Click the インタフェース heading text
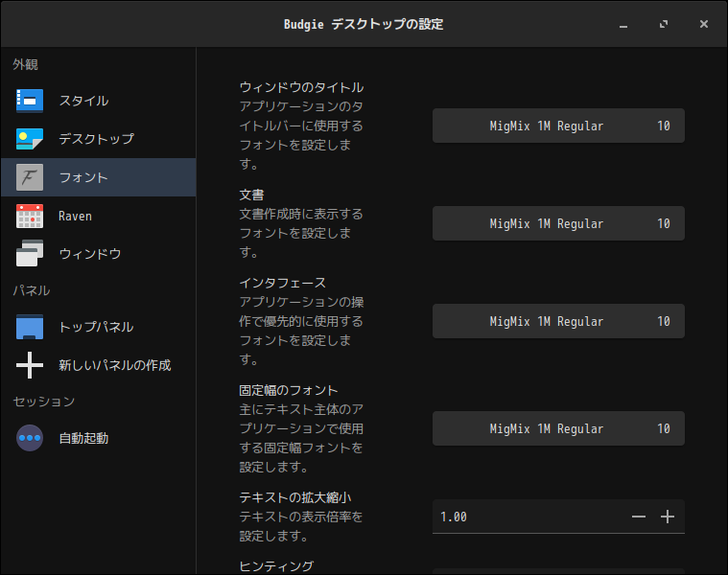728x575 pixels. 282,283
